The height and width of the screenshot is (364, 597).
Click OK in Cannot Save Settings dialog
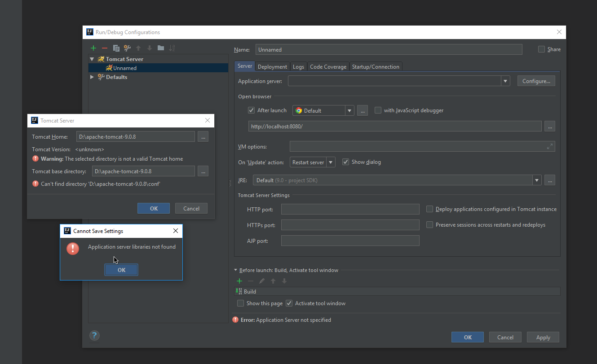[x=121, y=270]
